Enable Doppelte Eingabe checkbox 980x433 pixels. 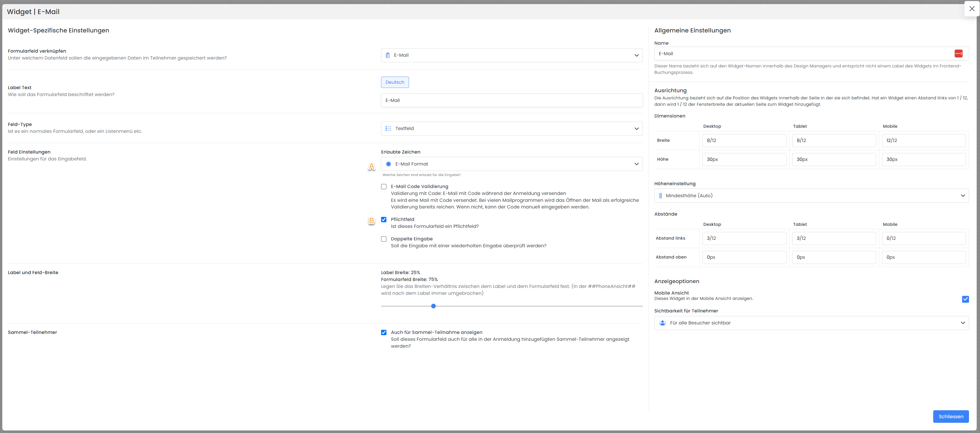(x=383, y=239)
